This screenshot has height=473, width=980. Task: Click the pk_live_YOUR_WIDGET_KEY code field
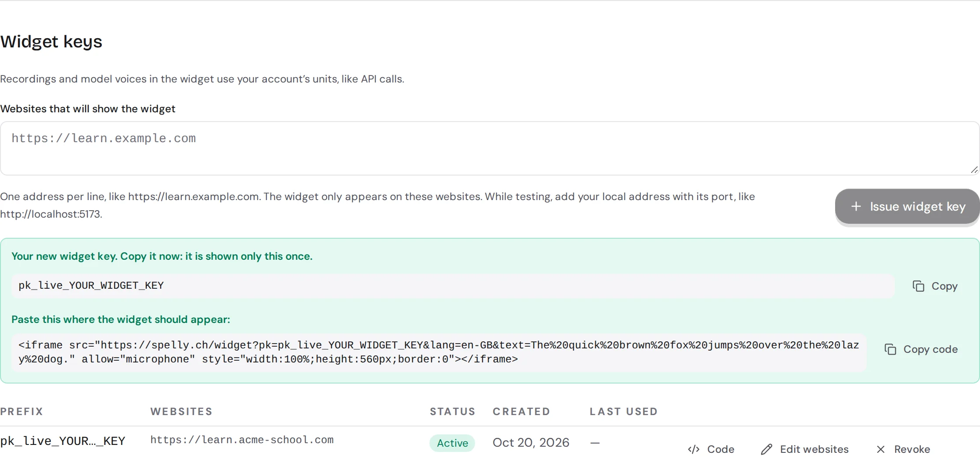pyautogui.click(x=453, y=286)
